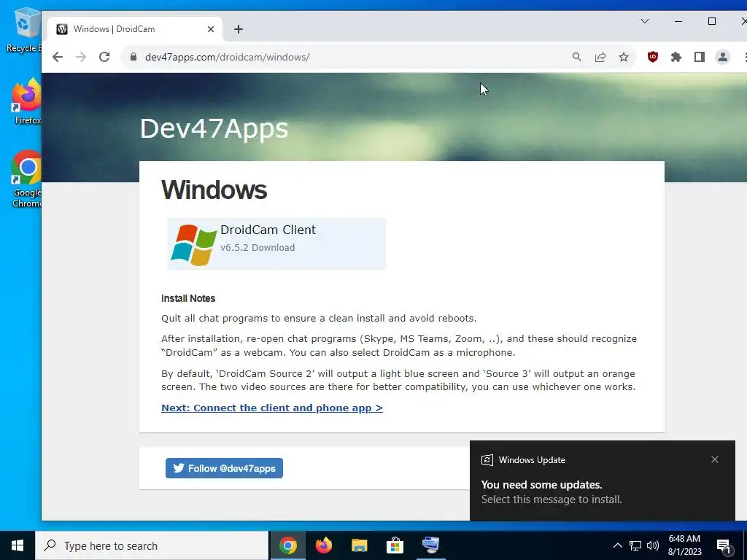Select the Windows | DroidCam tab
Screen dimensions: 747x560
click(135, 29)
